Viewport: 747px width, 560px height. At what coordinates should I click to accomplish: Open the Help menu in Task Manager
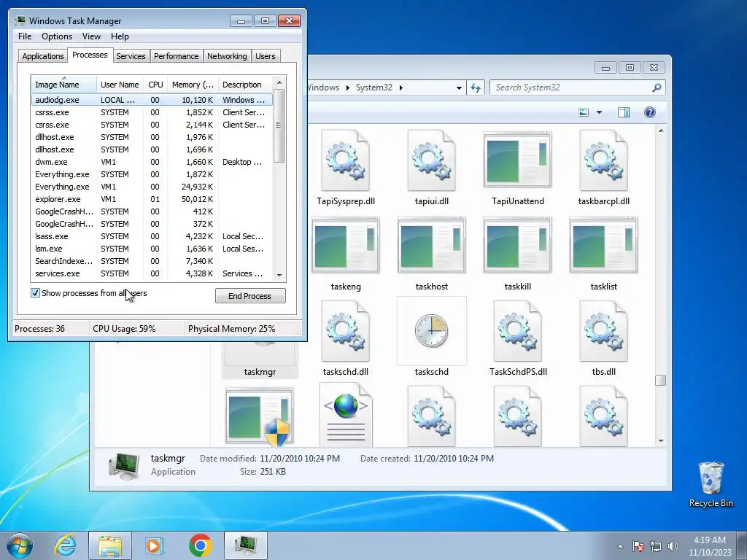point(120,36)
